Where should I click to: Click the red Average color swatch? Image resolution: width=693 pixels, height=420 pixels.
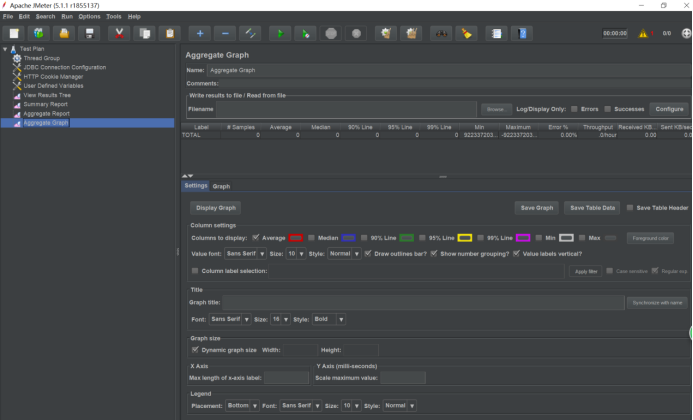click(296, 238)
